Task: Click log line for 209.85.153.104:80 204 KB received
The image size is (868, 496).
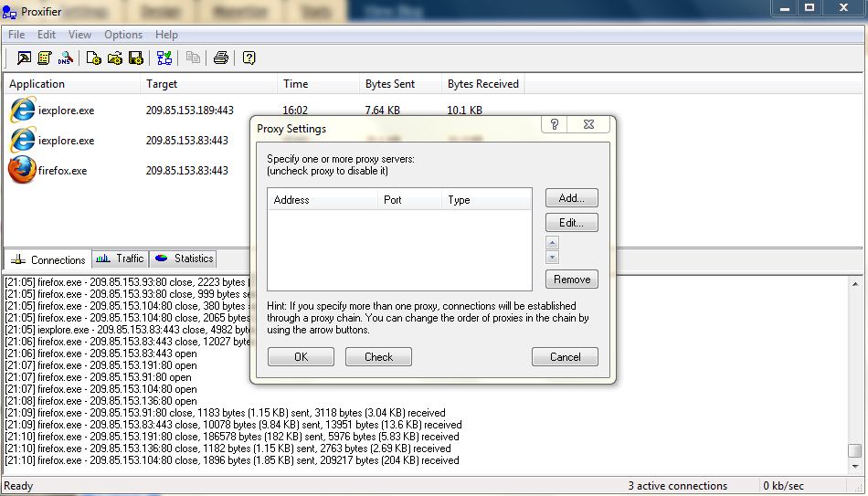Action: [x=232, y=460]
